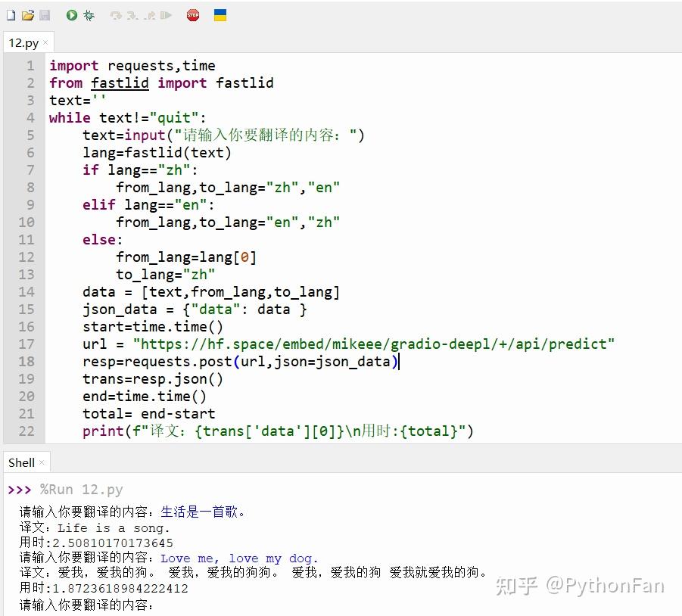
Task: Step over the next statement
Action: (x=116, y=14)
